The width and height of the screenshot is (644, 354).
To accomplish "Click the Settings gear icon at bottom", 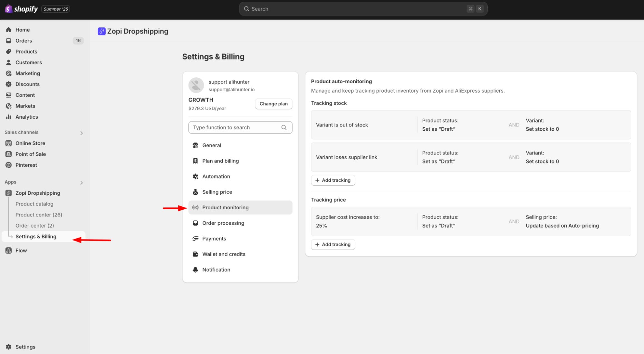I will pos(9,347).
